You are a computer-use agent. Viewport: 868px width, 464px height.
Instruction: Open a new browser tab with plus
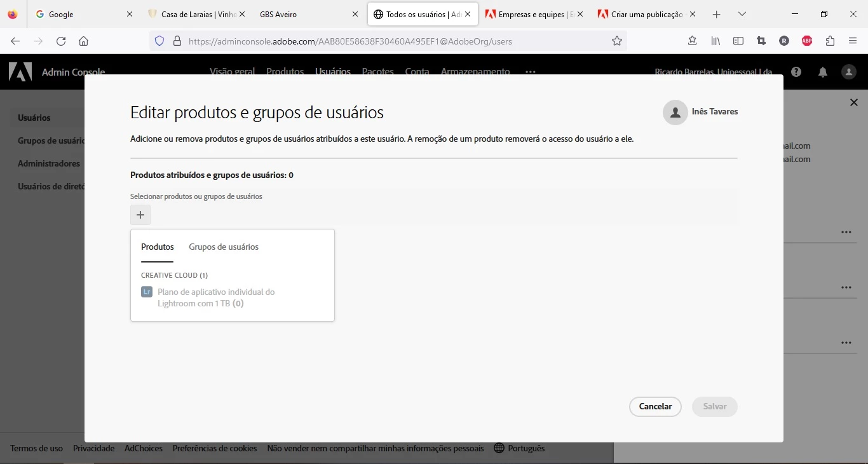tap(717, 14)
